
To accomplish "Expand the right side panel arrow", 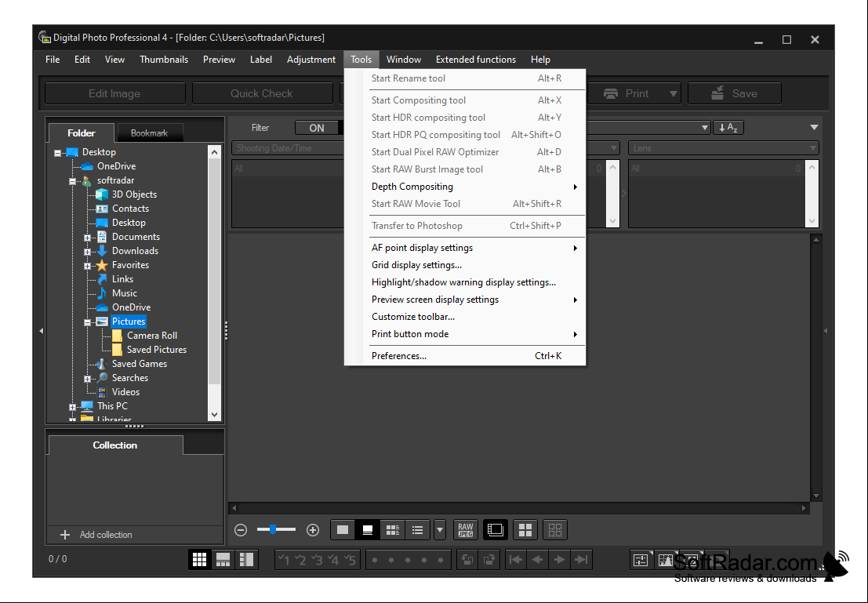I will [x=826, y=331].
